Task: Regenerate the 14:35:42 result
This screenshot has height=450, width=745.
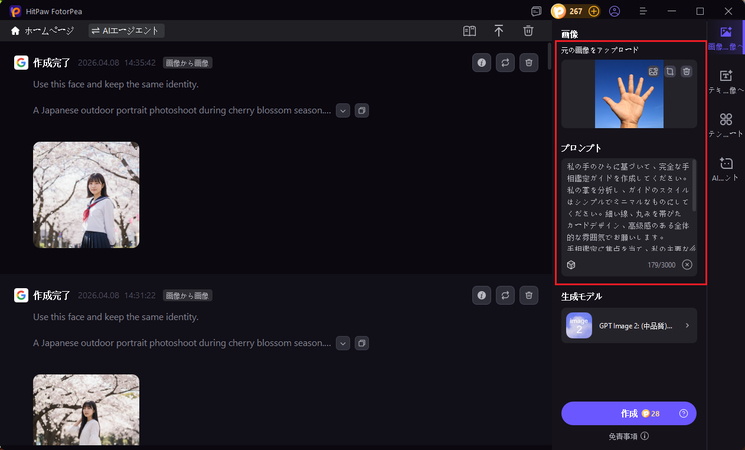Action: (x=505, y=63)
